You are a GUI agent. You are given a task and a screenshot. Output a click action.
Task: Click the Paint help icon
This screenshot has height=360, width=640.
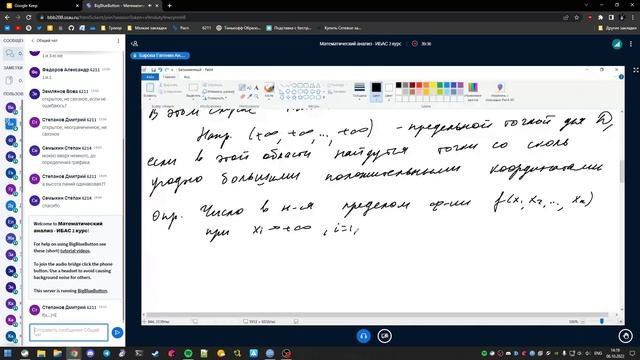coord(621,77)
